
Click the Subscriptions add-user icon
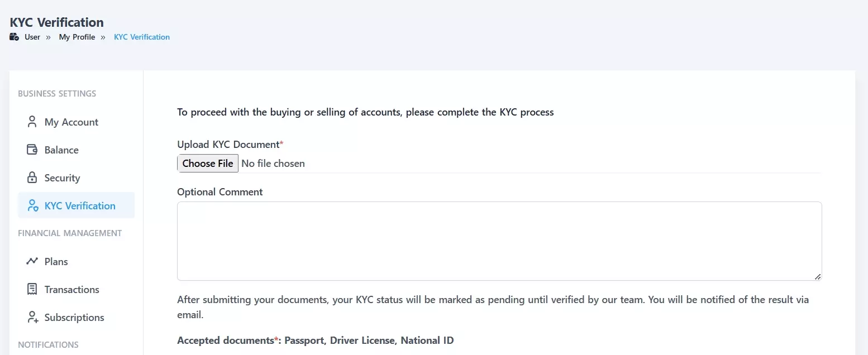(32, 317)
